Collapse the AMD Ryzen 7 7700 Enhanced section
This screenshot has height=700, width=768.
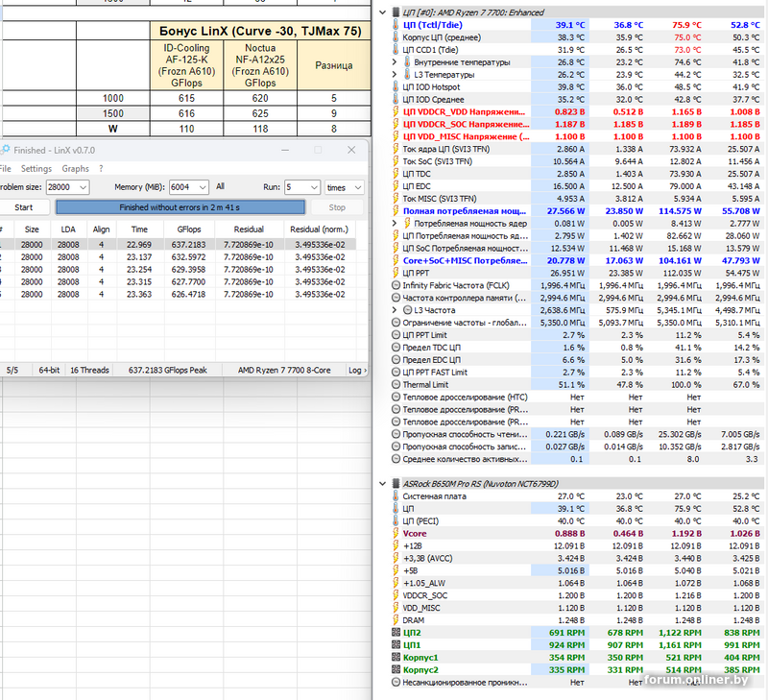coord(384,12)
